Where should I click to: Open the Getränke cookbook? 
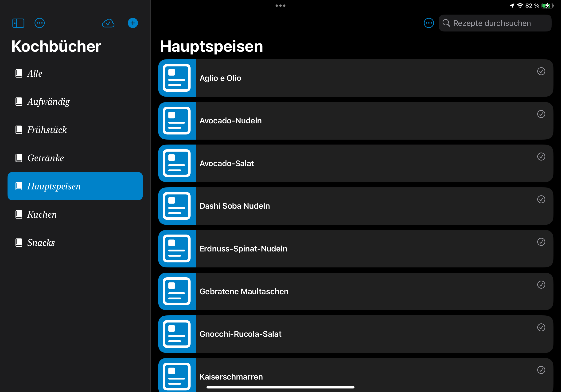click(x=45, y=158)
